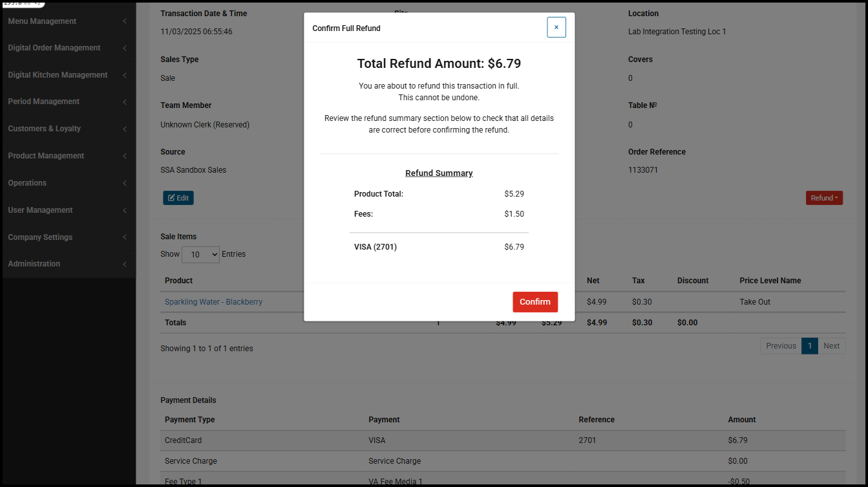The height and width of the screenshot is (487, 868).
Task: Click the Administration chevron arrow
Action: (124, 264)
